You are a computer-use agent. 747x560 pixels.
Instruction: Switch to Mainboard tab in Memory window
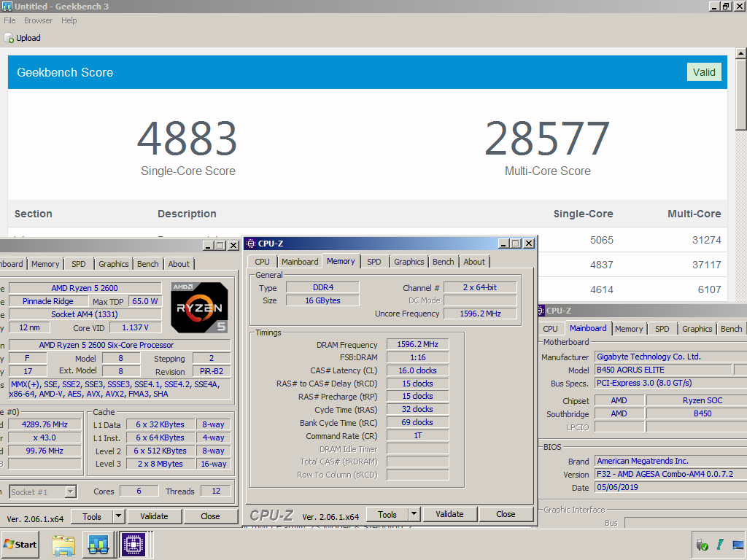[300, 262]
